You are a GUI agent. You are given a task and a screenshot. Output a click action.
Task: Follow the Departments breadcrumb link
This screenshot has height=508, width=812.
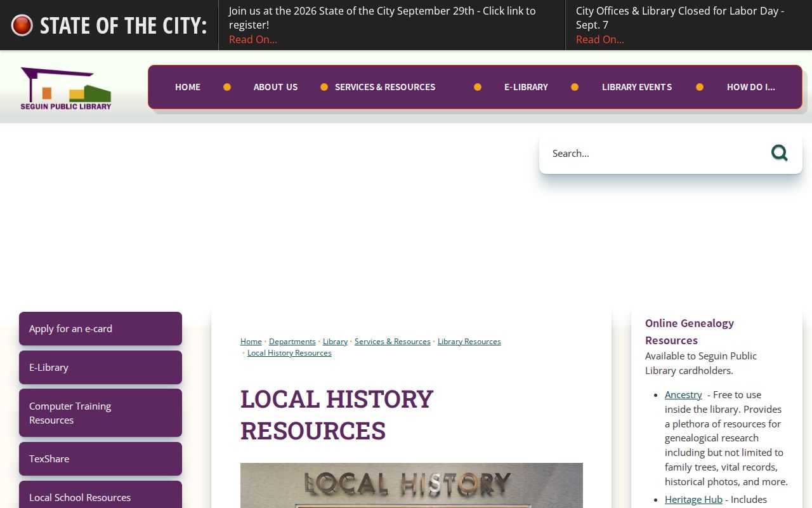(292, 342)
